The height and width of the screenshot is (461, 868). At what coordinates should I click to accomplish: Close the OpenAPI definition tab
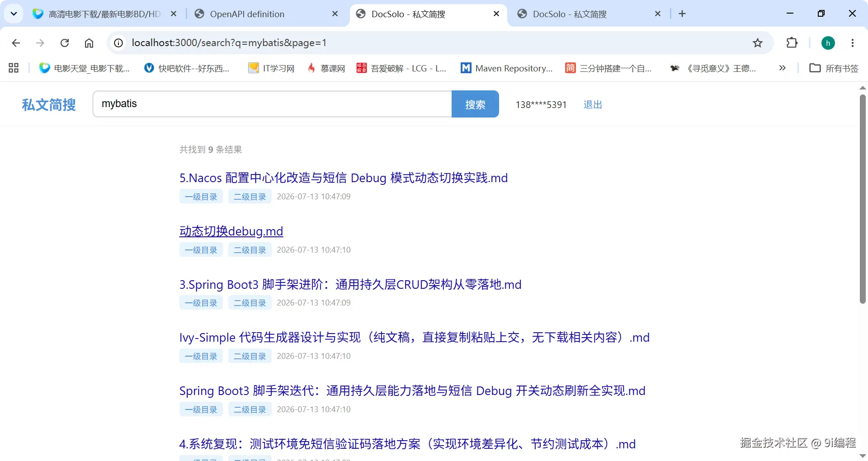coord(335,14)
